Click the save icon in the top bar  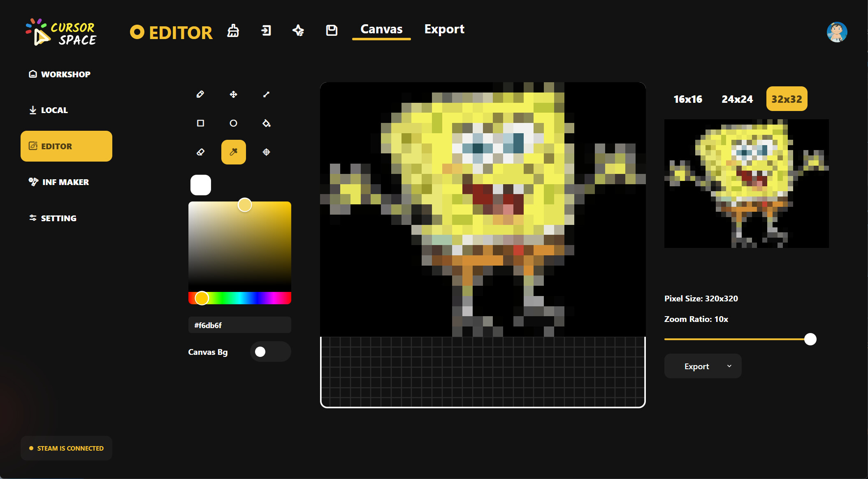tap(332, 31)
